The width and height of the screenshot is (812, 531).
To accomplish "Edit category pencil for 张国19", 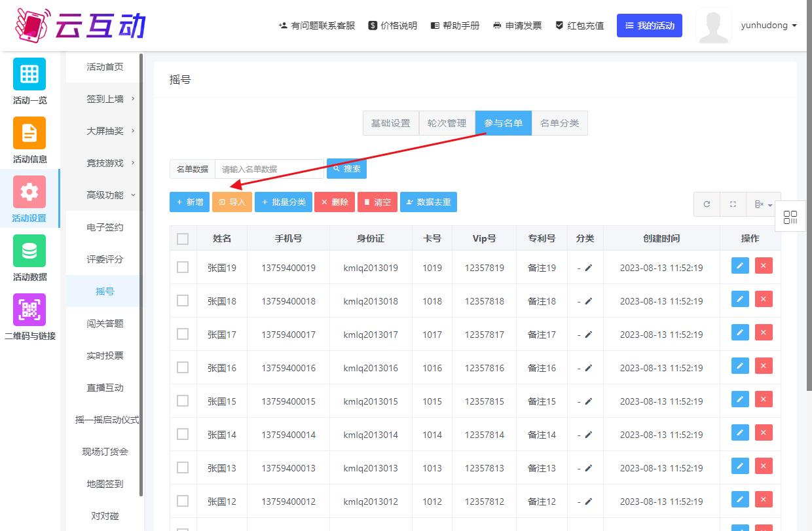I will pyautogui.click(x=589, y=268).
